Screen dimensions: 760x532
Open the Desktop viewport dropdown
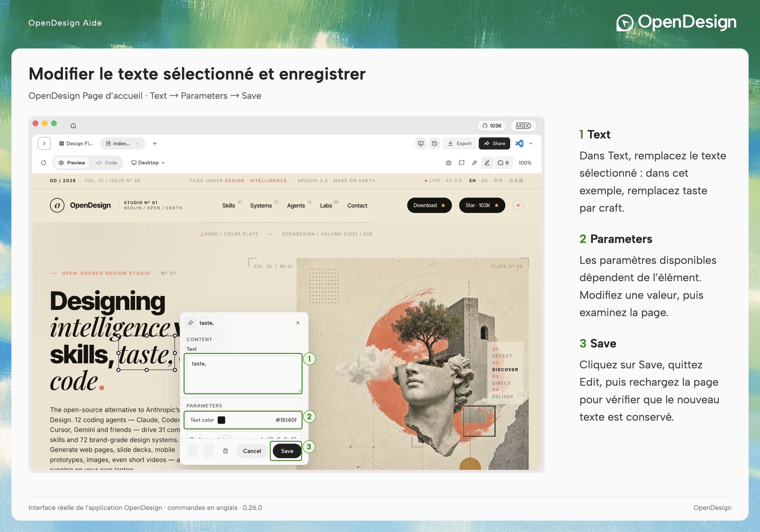coord(148,162)
